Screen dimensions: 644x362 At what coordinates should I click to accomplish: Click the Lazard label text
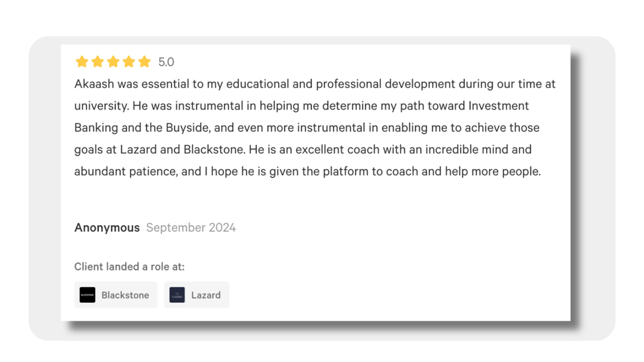coord(206,295)
